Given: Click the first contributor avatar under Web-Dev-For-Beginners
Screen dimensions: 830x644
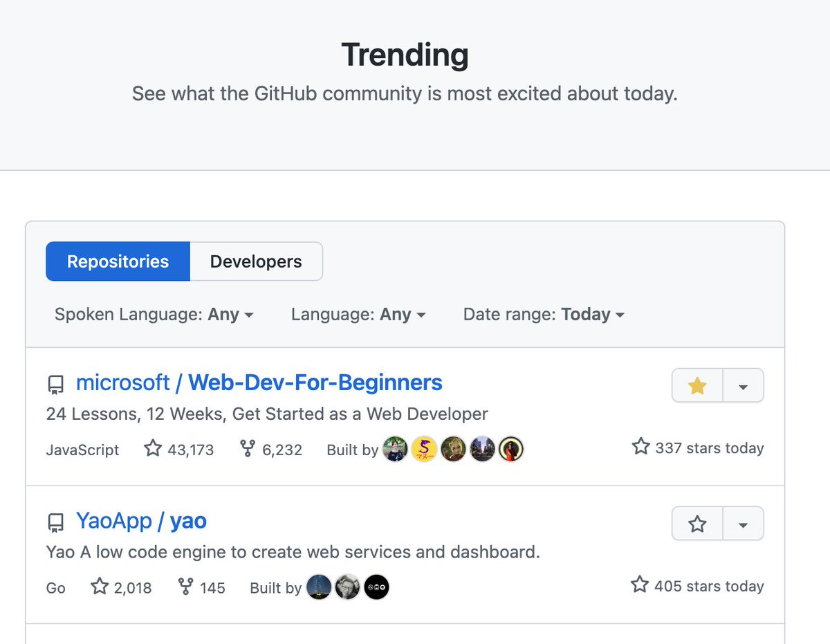Looking at the screenshot, I should [394, 448].
